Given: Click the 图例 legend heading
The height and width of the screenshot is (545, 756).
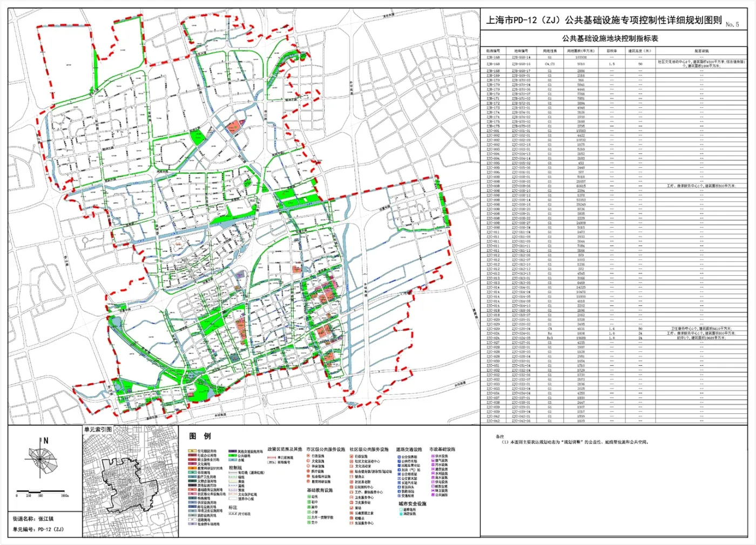Looking at the screenshot, I should (200, 436).
